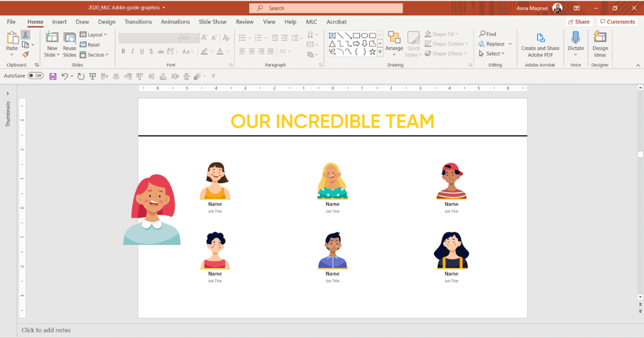Screen dimensions: 644x338
Task: Expand the Layout dropdown
Action: point(93,35)
